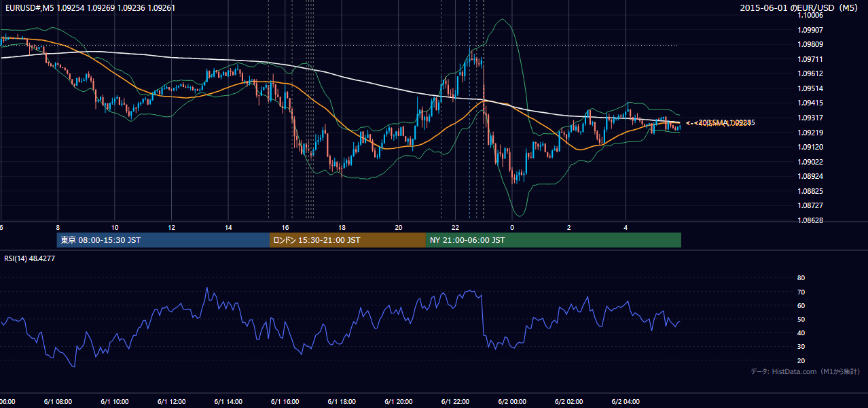Viewport: 868px width, 408px height.
Task: Click the 6/1 16:00 bottom time label
Action: click(285, 401)
